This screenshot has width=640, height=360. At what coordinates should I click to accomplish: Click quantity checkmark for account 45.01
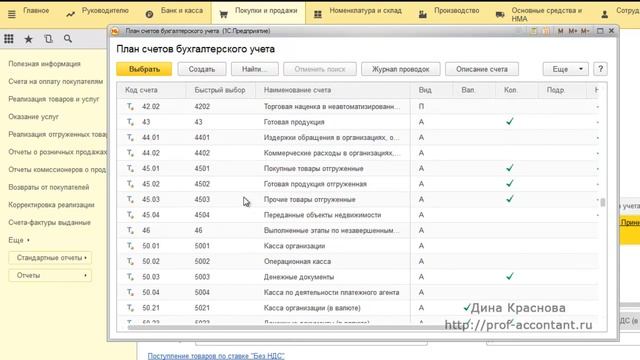coord(509,168)
